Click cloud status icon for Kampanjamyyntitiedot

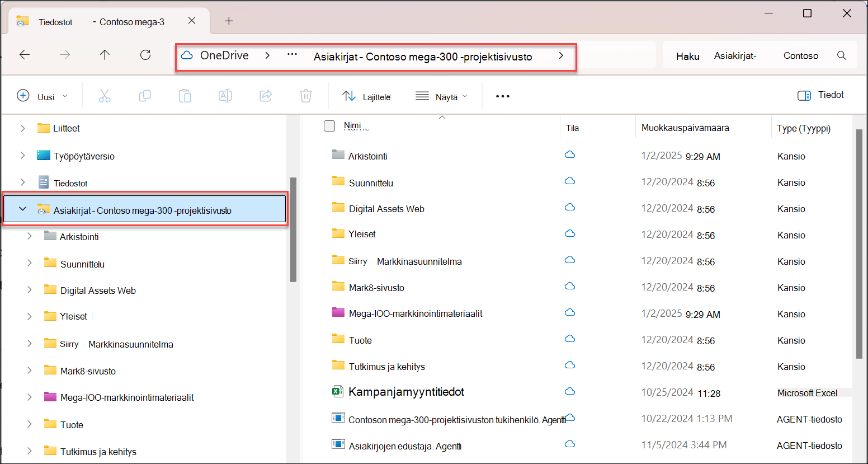click(x=570, y=391)
